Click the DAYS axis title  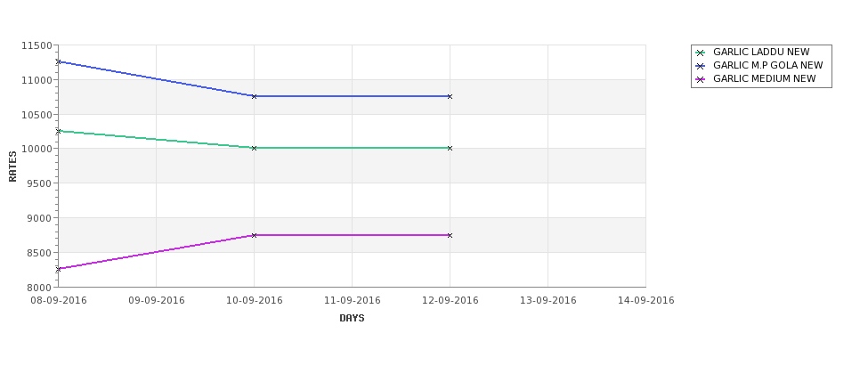[x=352, y=318]
